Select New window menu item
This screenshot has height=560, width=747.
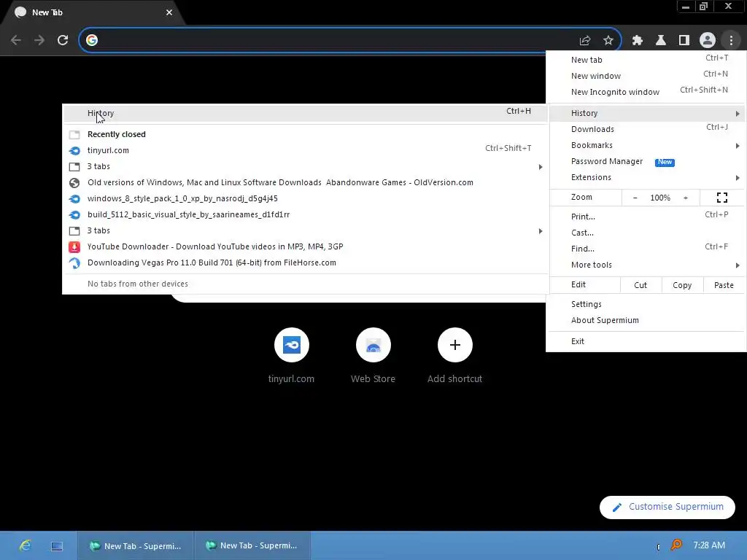[648, 76]
